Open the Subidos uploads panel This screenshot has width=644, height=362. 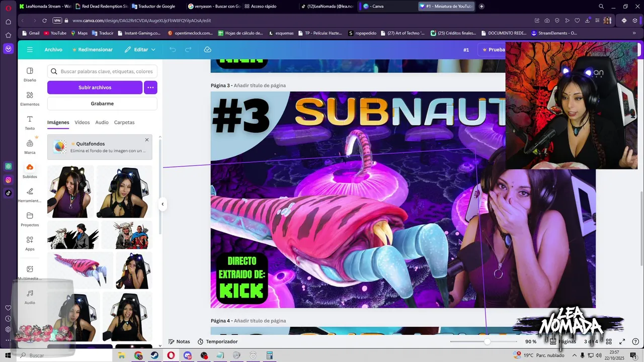(x=30, y=171)
